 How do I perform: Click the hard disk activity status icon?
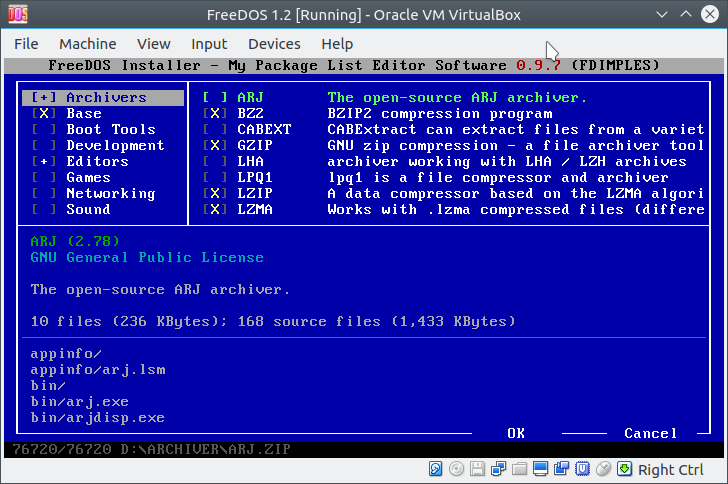coord(436,469)
